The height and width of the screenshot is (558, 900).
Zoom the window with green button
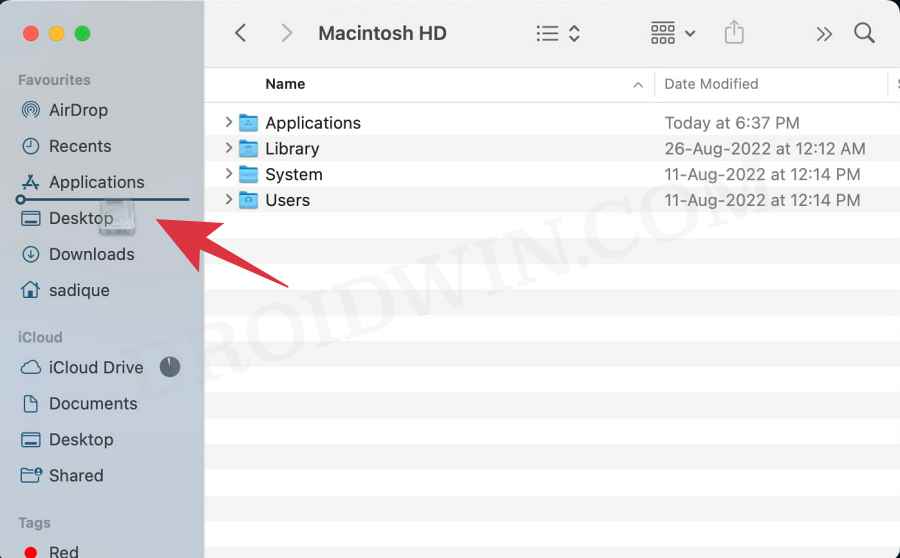(x=83, y=33)
